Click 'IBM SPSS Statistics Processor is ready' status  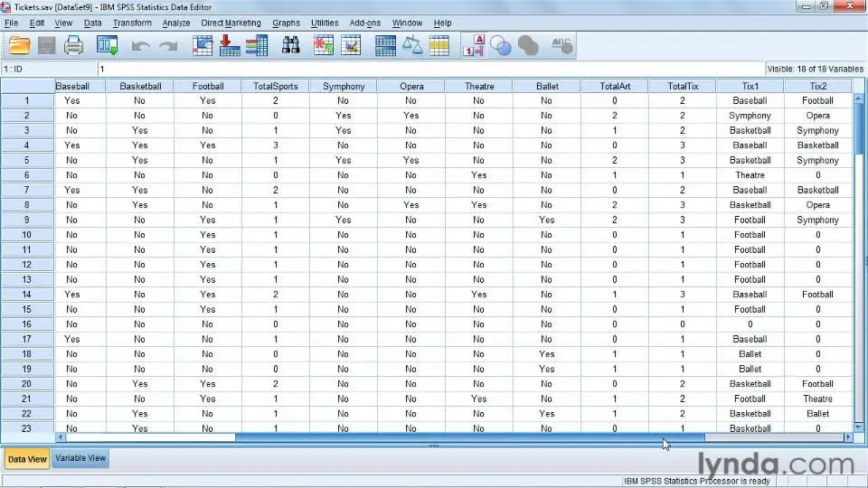pos(697,481)
